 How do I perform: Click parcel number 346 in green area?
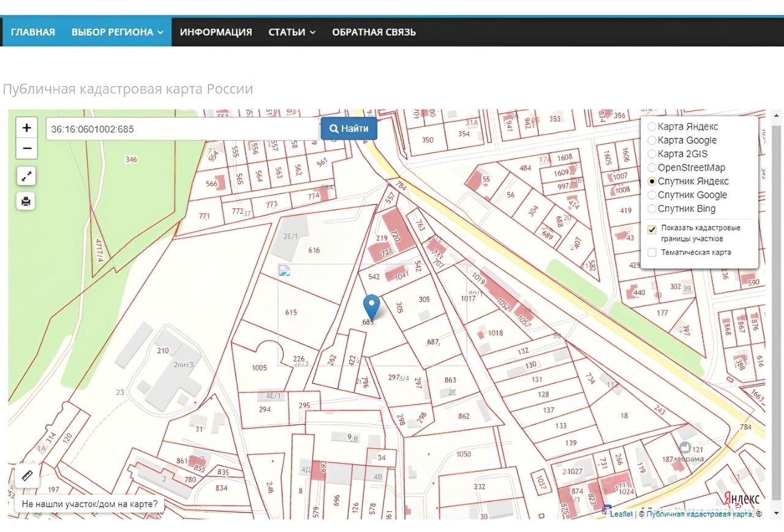[x=131, y=159]
